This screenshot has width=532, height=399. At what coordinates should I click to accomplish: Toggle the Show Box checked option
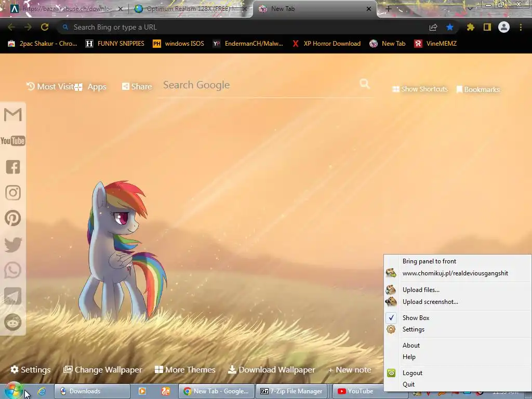[x=457, y=318]
